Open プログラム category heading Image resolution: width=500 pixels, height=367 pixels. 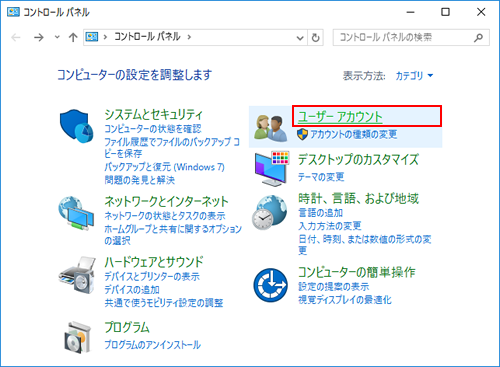(x=127, y=327)
